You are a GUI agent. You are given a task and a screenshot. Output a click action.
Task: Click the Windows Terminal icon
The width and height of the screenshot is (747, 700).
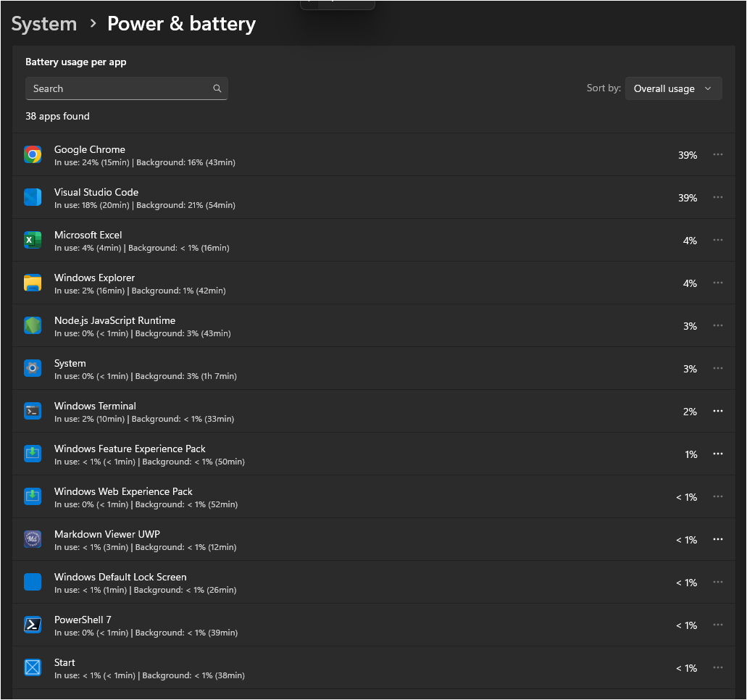[33, 411]
